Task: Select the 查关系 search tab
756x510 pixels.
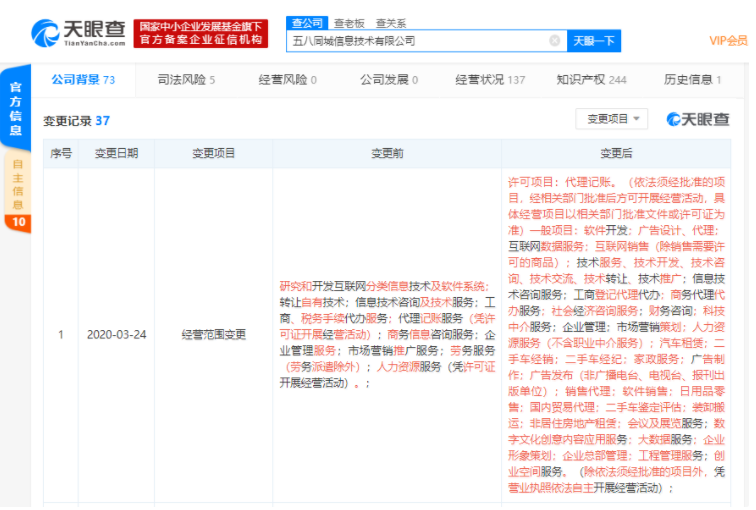Action: tap(391, 23)
